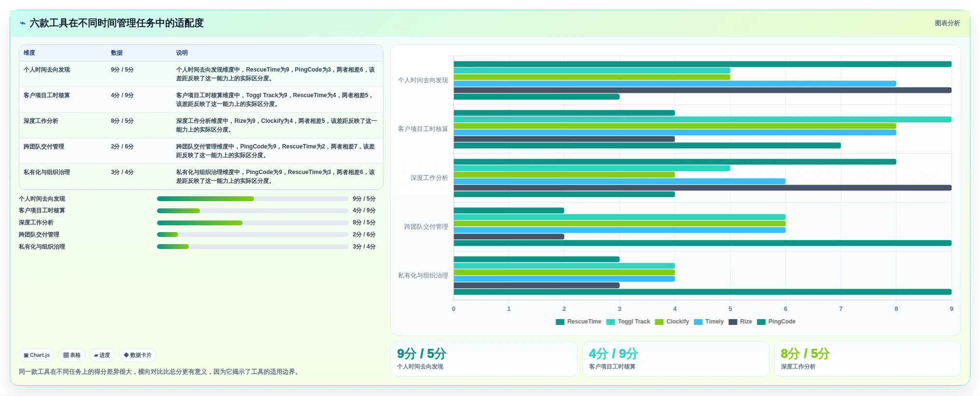Click the 图表分析 label in header
Screen dimensions: 980x396
pyautogui.click(x=947, y=23)
